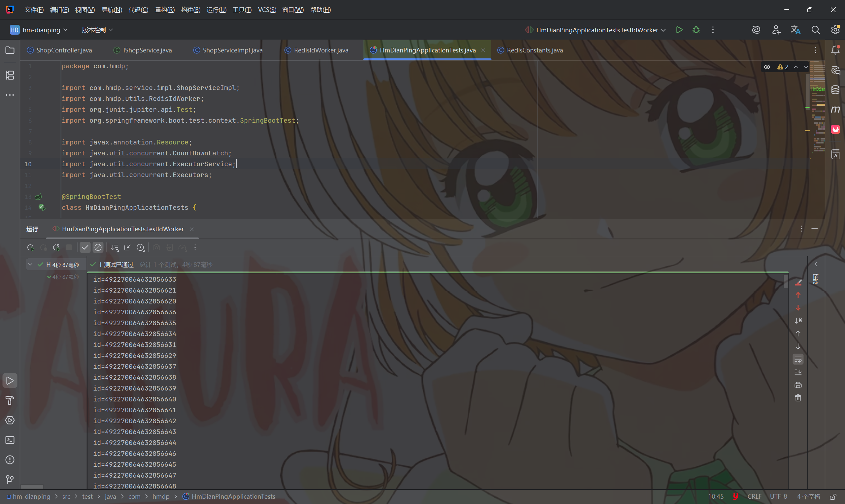Clear all console output with the trash icon
845x504 pixels.
pos(798,398)
